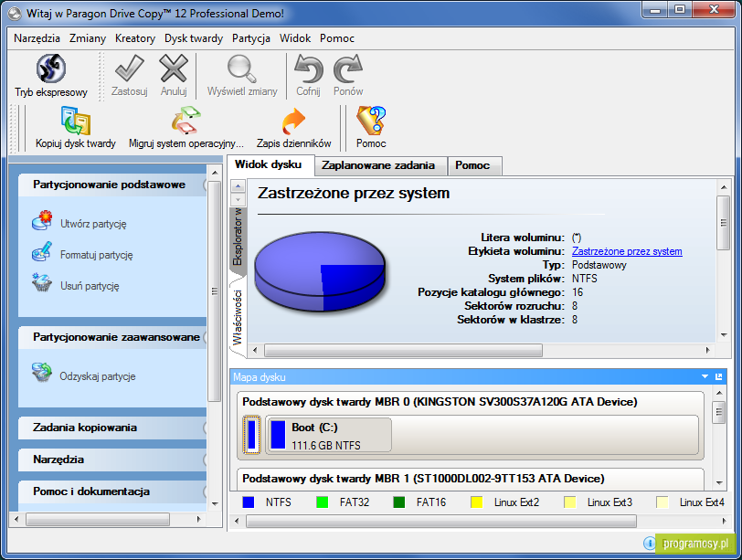Expand Pomoc i dokumentacja section
Image resolution: width=742 pixels, height=560 pixels.
(113, 491)
